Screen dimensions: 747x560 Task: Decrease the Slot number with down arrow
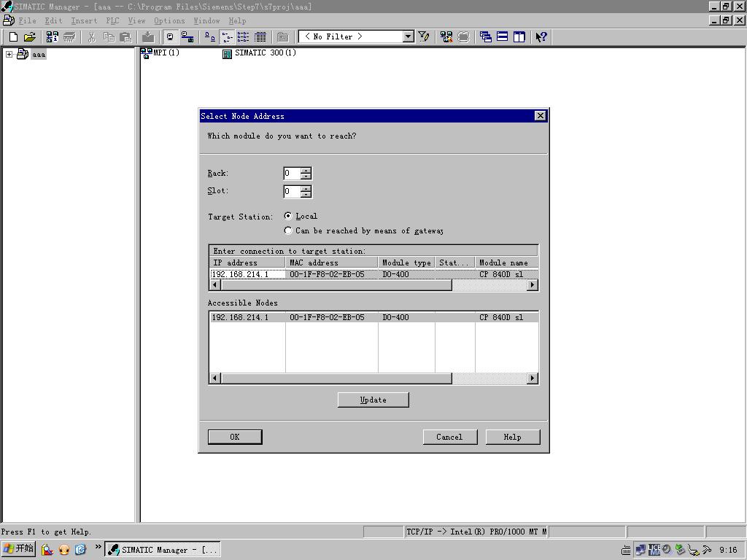coord(306,195)
